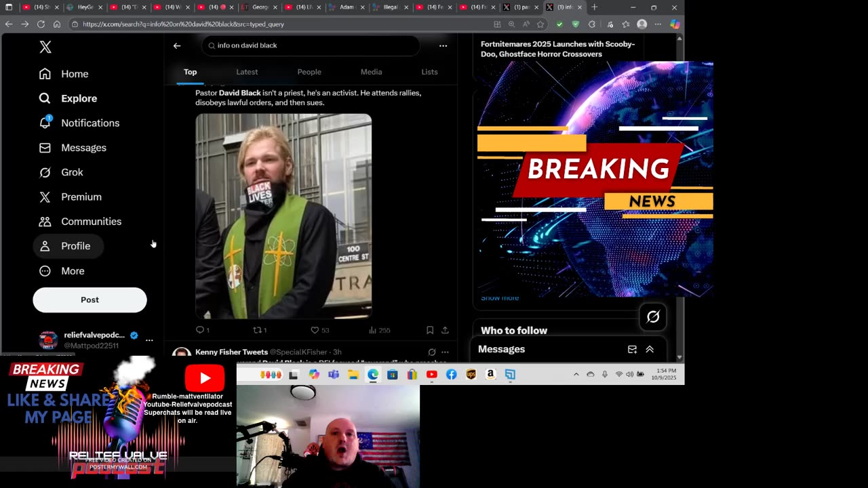Screen dimensions: 868x488
Task: Open the Amazon taskbar shortcut
Action: pos(490,375)
